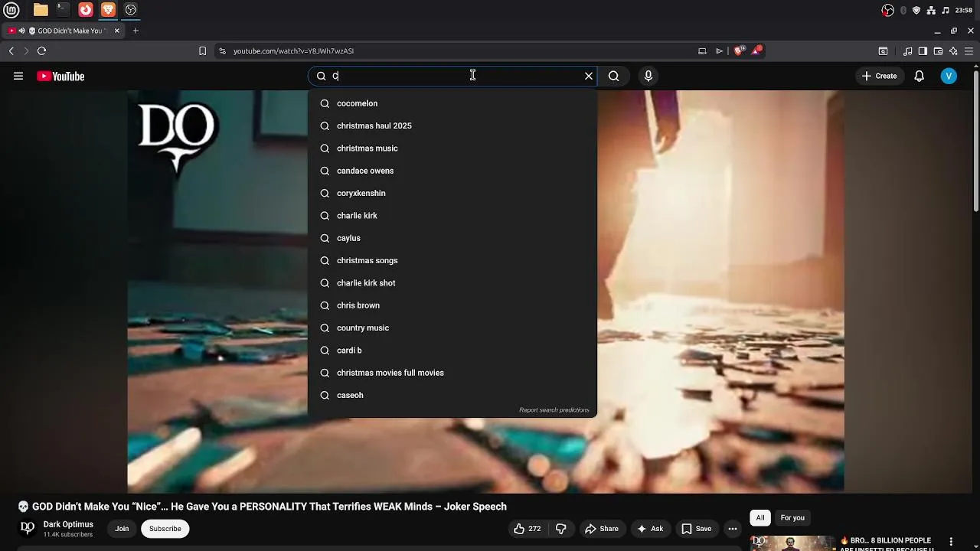Open the browser main menu
This screenshot has width=980, height=551.
[x=969, y=51]
